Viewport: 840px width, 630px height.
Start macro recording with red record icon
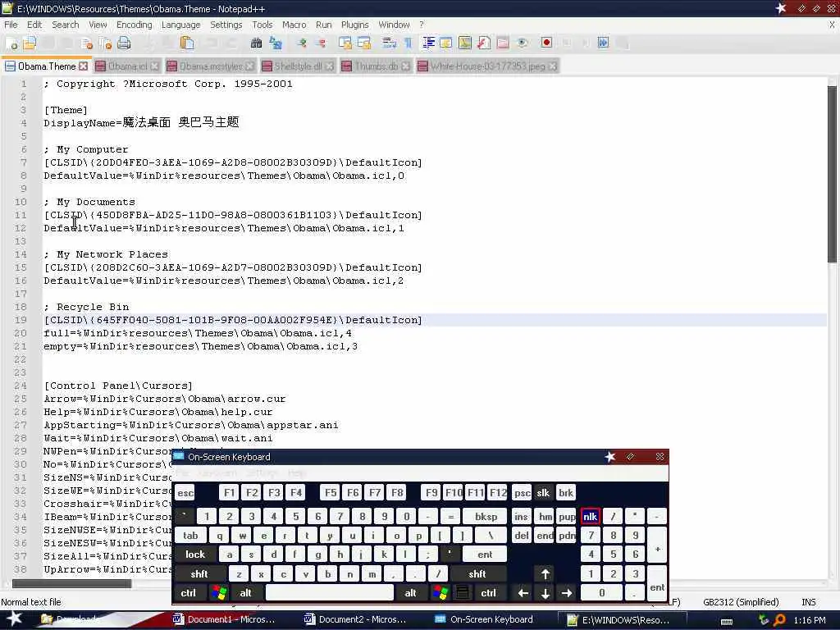coord(546,43)
